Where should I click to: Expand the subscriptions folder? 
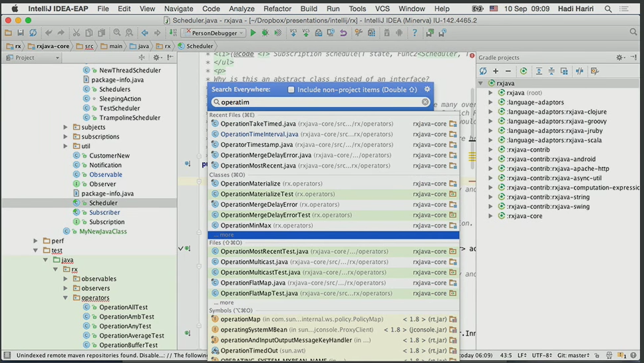point(65,137)
